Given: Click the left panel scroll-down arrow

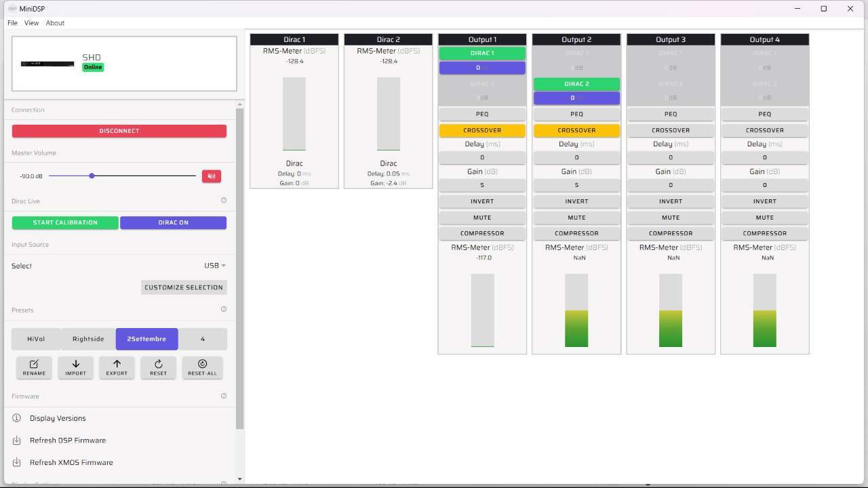Looking at the screenshot, I should (239, 479).
